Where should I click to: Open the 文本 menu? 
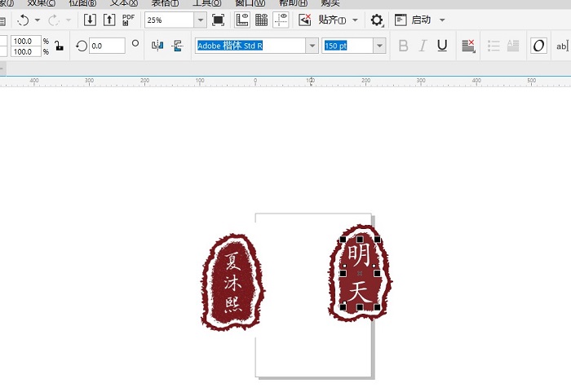pyautogui.click(x=124, y=3)
